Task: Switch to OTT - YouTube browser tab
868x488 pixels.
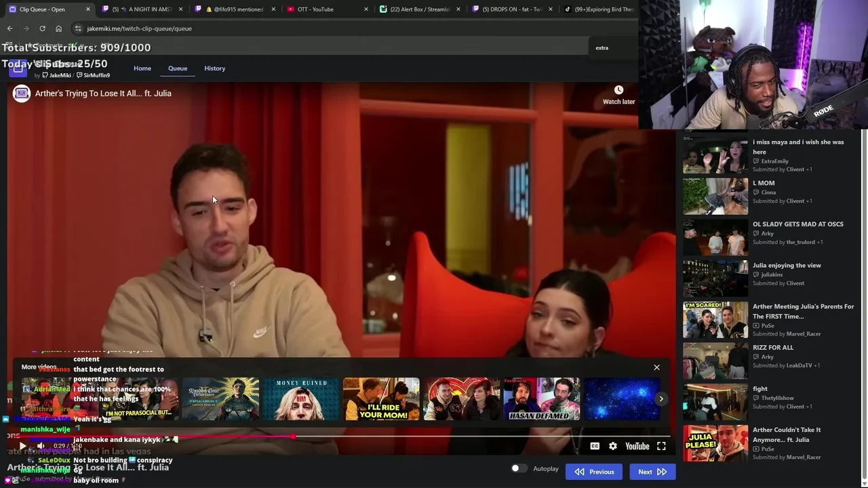Action: [x=328, y=9]
